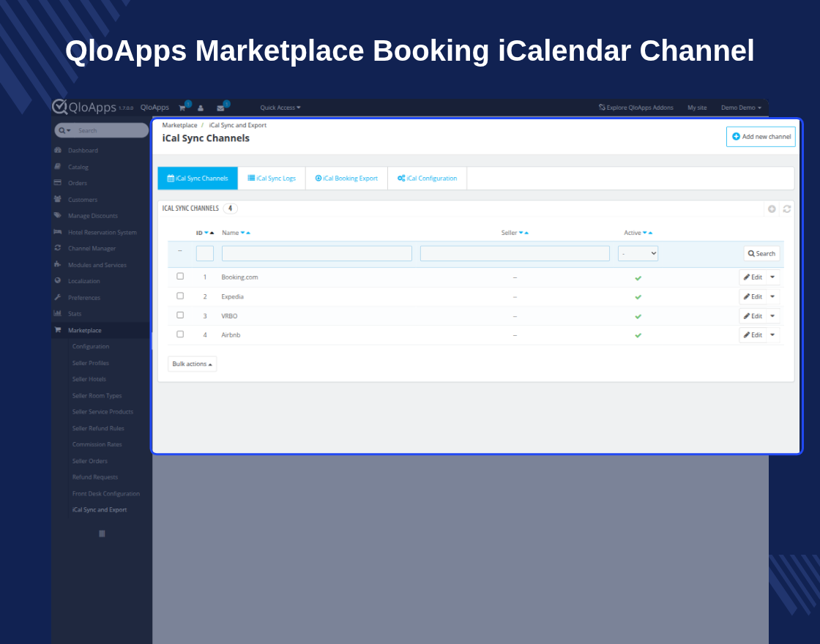The image size is (820, 644).
Task: Edit the VRBO channel
Action: (x=753, y=315)
